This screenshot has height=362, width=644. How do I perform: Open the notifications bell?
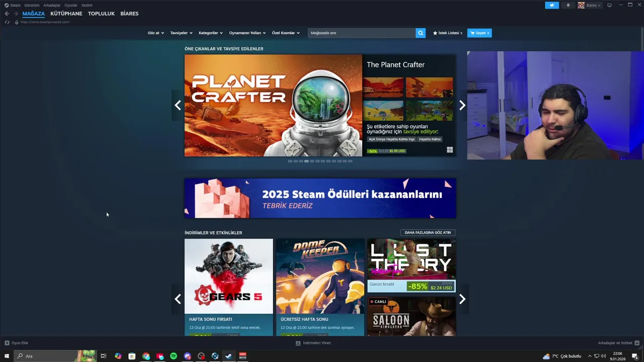coord(568,5)
